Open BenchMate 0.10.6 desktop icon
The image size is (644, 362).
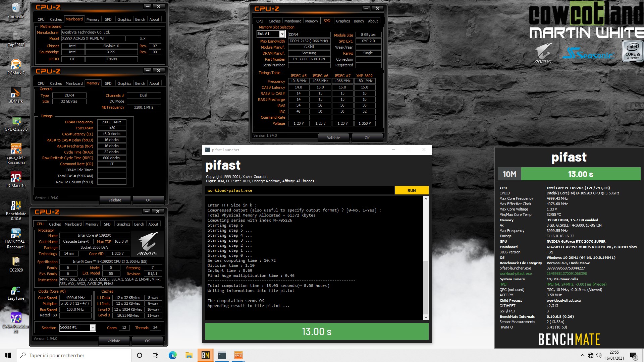[16, 210]
